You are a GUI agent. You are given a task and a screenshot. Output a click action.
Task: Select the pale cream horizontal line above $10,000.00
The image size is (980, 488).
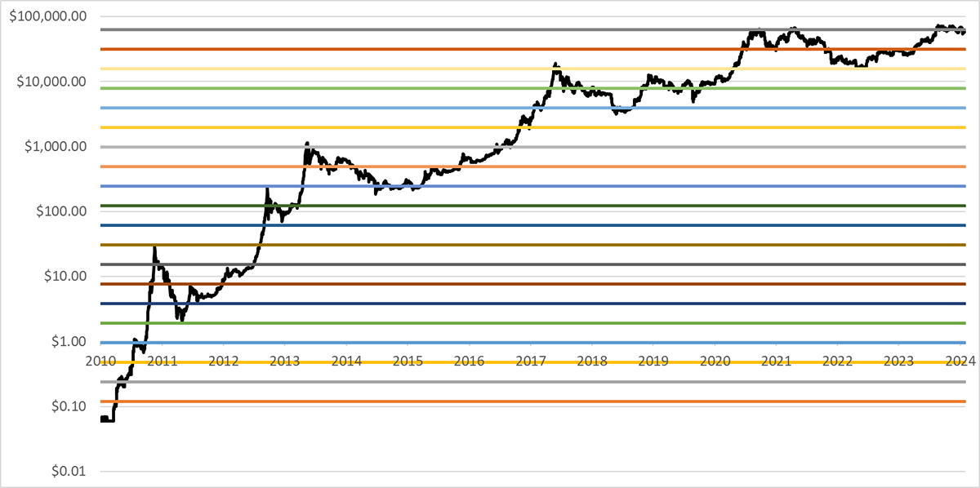coord(534,69)
